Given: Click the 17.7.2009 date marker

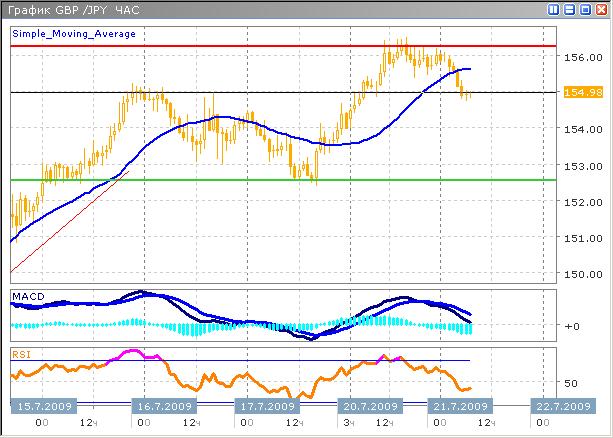Looking at the screenshot, I should pos(266,407).
